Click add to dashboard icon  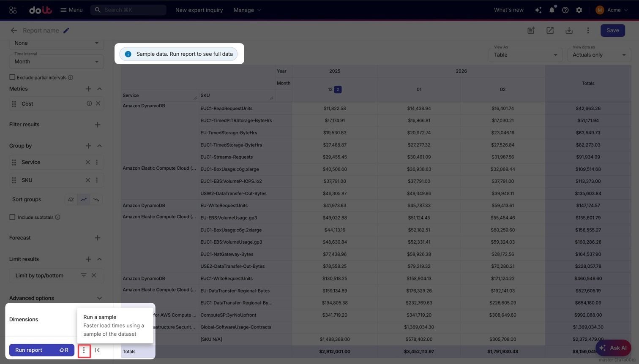click(531, 30)
